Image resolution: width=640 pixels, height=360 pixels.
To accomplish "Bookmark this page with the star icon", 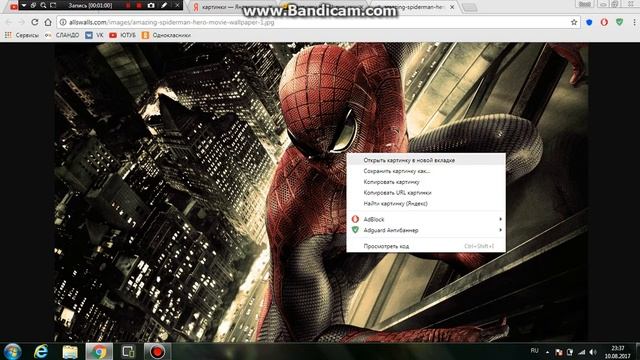I will point(574,22).
